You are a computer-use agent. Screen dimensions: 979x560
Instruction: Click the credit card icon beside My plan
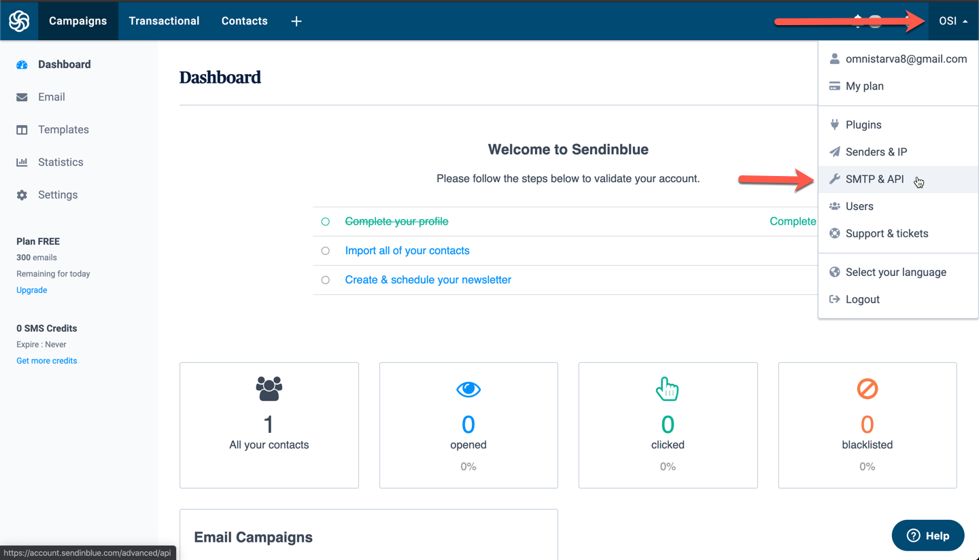point(834,86)
